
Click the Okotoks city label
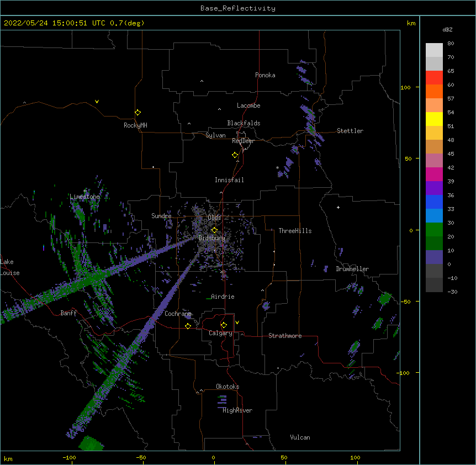(x=228, y=387)
